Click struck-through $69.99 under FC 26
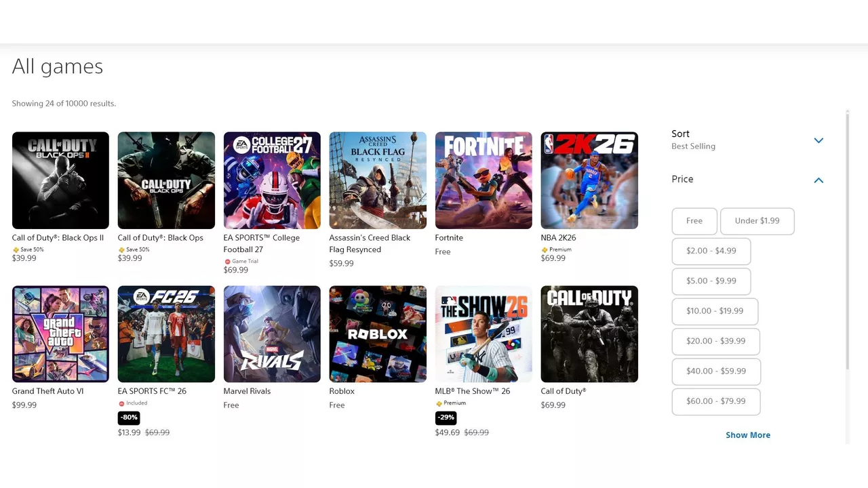868x488 pixels. [x=157, y=432]
